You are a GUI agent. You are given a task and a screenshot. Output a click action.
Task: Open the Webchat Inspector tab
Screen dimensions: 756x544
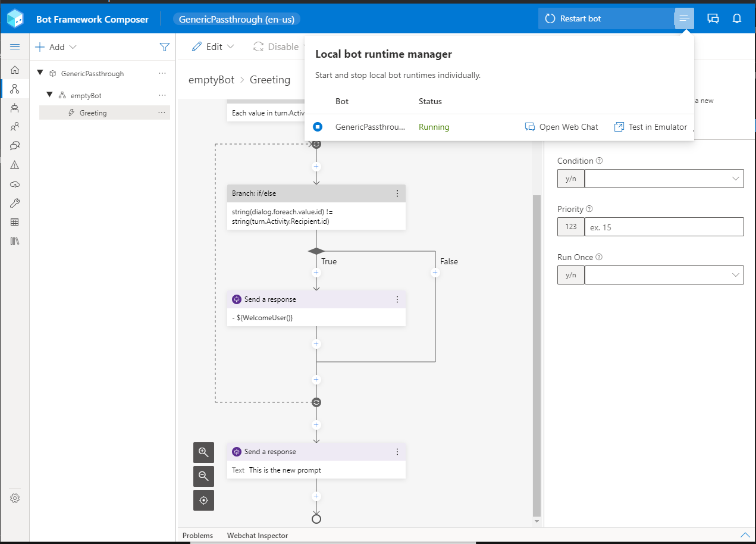click(258, 536)
